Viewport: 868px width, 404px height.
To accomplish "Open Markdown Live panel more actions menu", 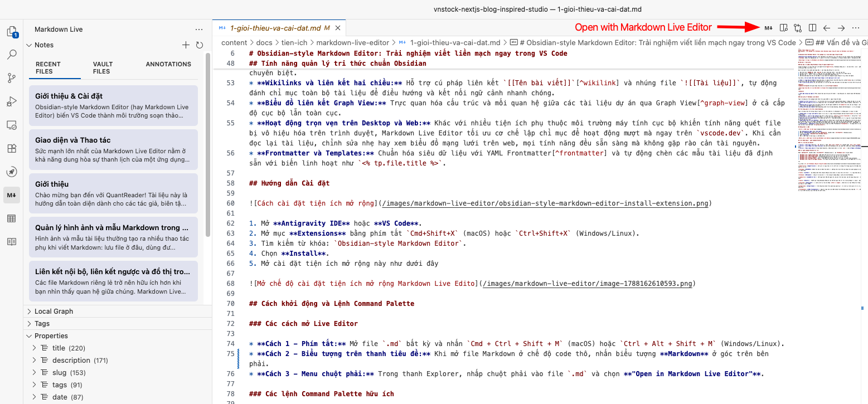I will tap(199, 30).
